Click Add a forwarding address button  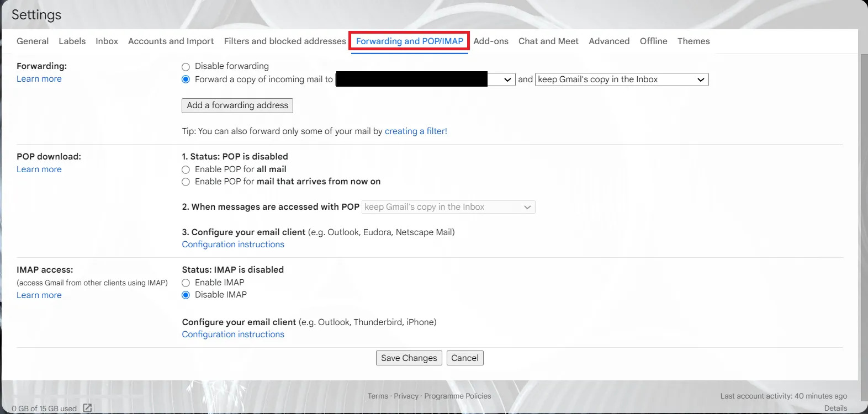click(x=237, y=105)
